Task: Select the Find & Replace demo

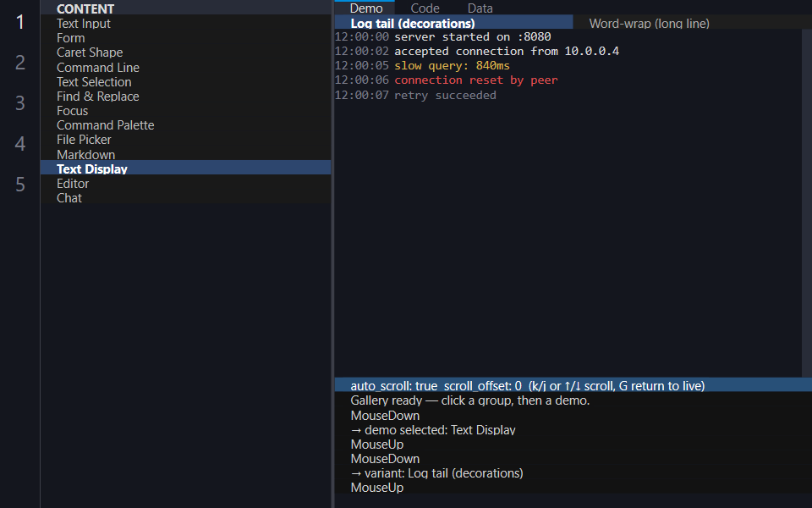Action: click(x=185, y=97)
